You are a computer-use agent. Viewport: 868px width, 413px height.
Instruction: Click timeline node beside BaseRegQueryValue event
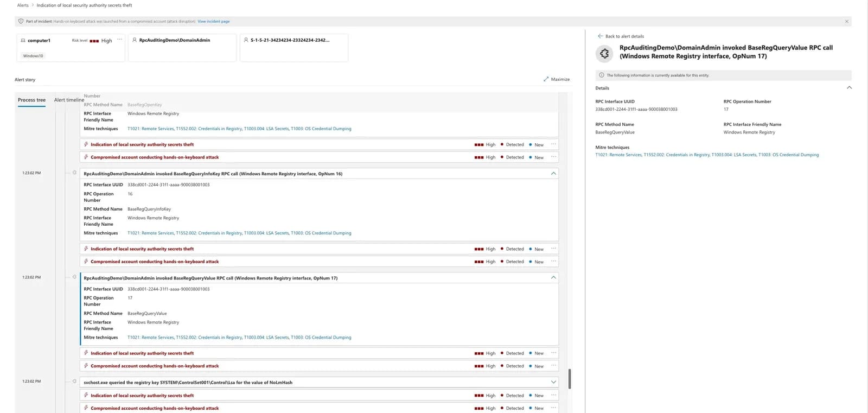click(x=74, y=277)
